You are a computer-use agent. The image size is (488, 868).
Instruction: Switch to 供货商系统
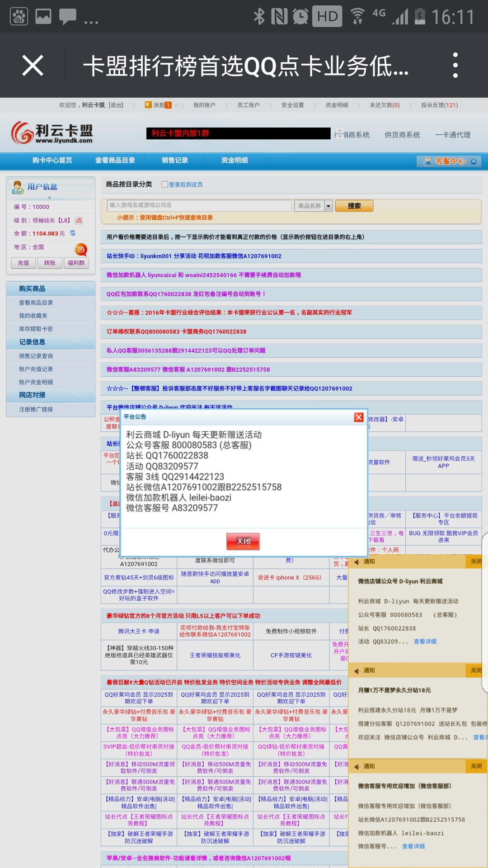tap(402, 135)
